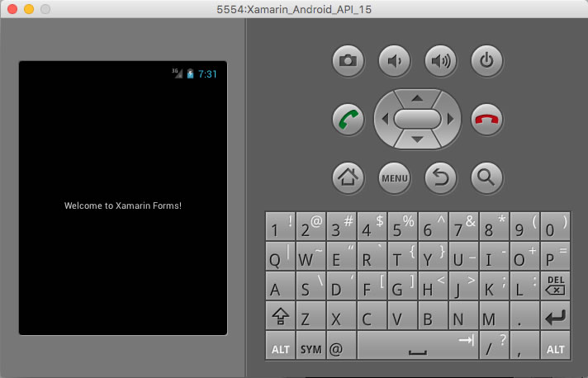Click the 1 number key

[x=280, y=226]
